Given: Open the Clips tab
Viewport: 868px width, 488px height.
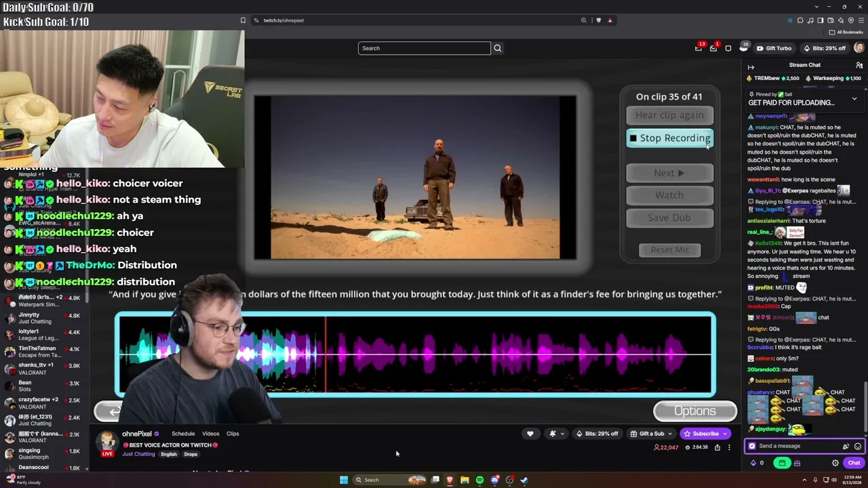Looking at the screenshot, I should (x=233, y=434).
